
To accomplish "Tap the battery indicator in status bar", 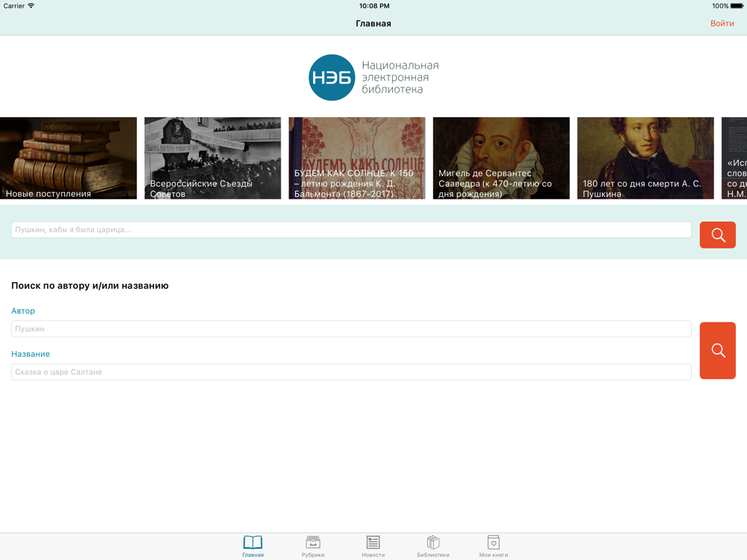I will tap(737, 6).
